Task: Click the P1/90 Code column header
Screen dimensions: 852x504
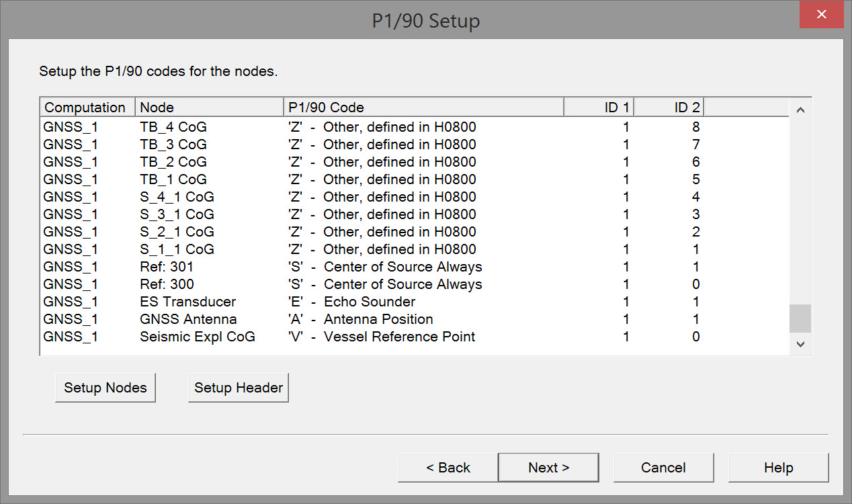Action: [x=423, y=108]
